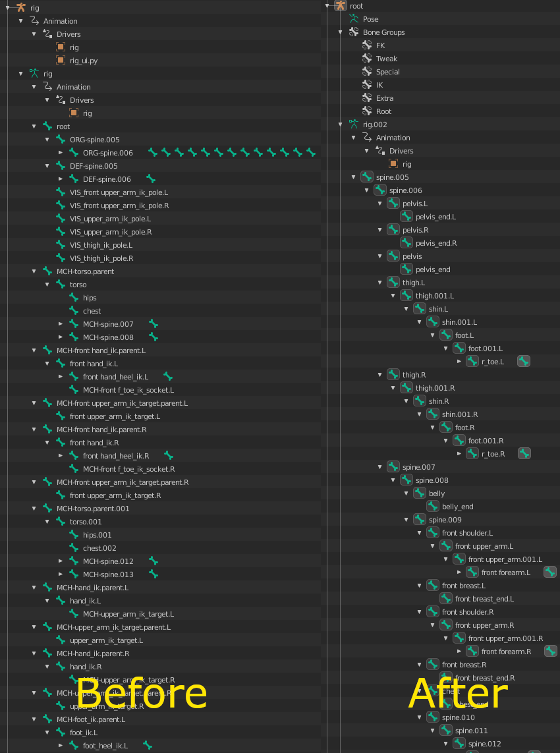Click child bone icon after MCH-spine.007
This screenshot has width=560, height=753.
(x=154, y=324)
